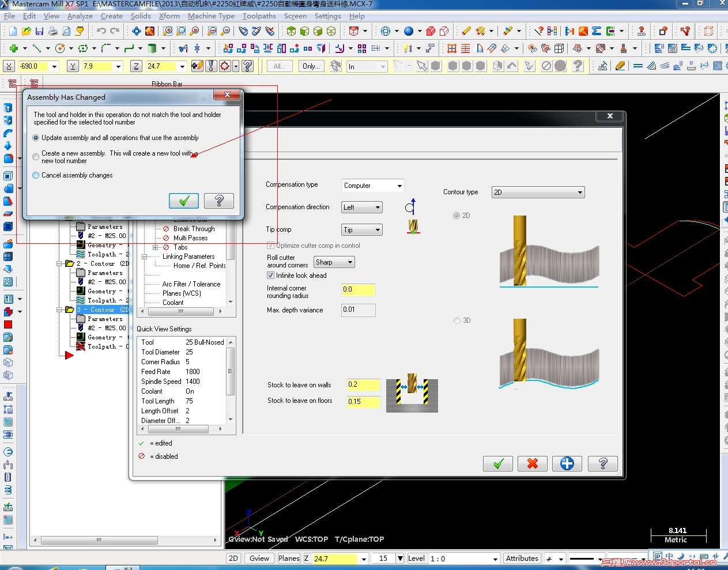728x570 pixels.
Task: Open the Contour type 2D dropdown
Action: point(538,192)
